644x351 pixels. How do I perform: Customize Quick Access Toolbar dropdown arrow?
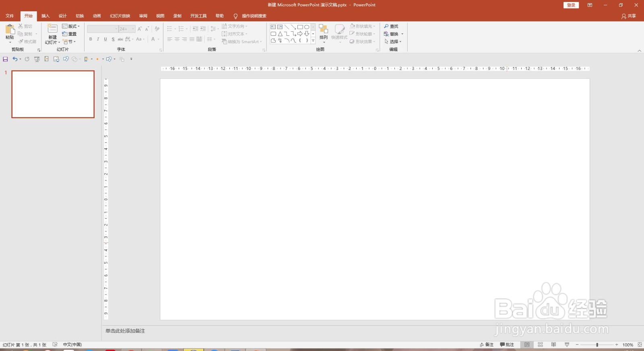(x=131, y=59)
